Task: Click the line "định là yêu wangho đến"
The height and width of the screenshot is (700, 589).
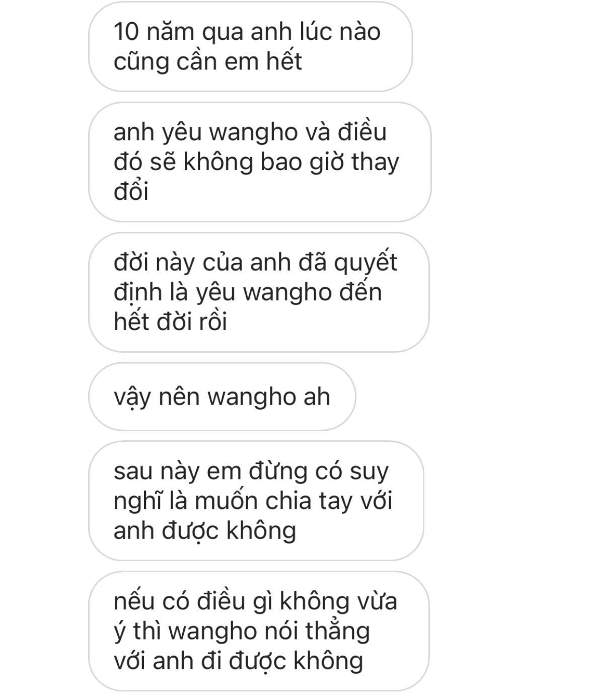Action: (248, 292)
